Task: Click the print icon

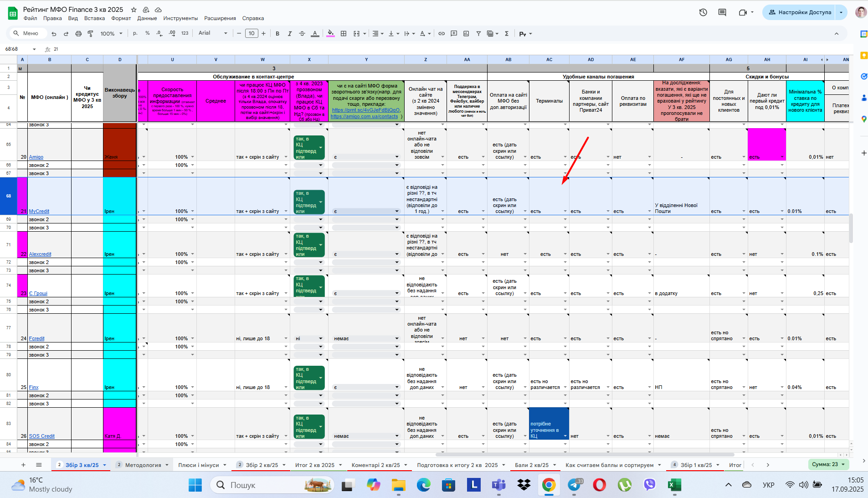Action: (x=78, y=34)
